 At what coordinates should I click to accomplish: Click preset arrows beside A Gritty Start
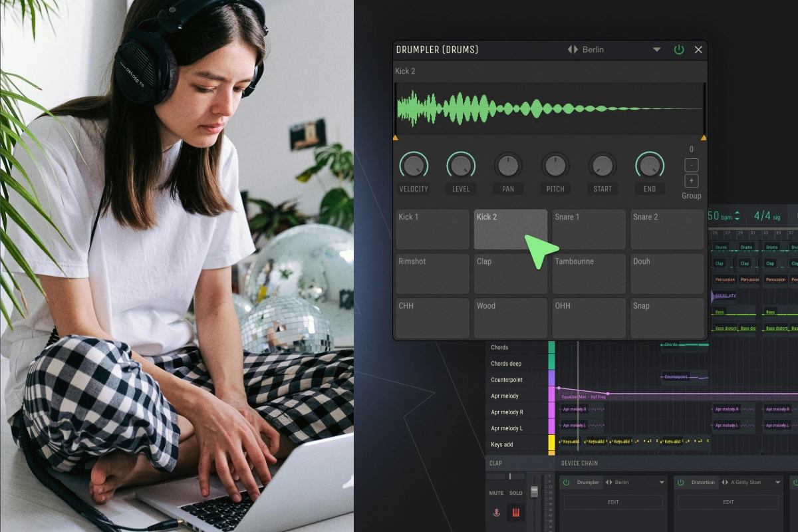724,483
